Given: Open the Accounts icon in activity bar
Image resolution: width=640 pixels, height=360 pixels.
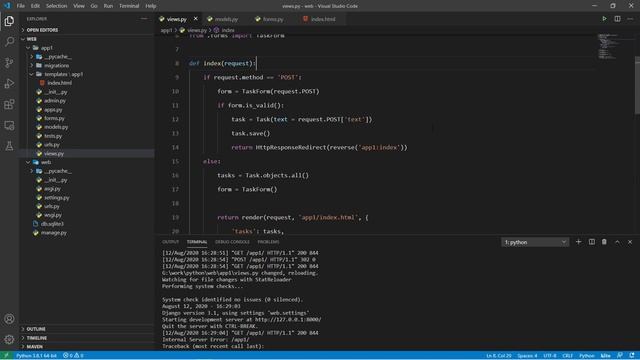Looking at the screenshot, I should coord(9,319).
